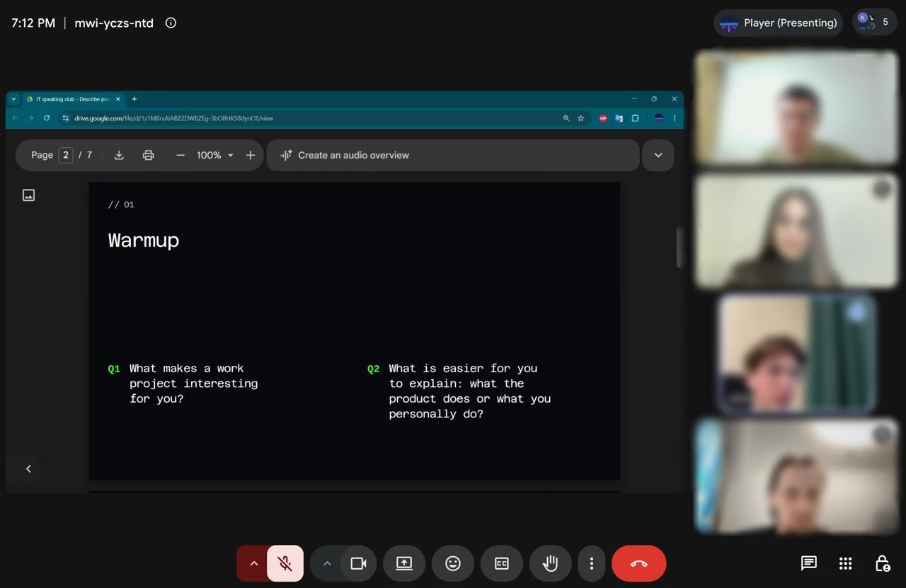Click the page number field
Viewport: 906px width, 588px height.
click(x=66, y=155)
